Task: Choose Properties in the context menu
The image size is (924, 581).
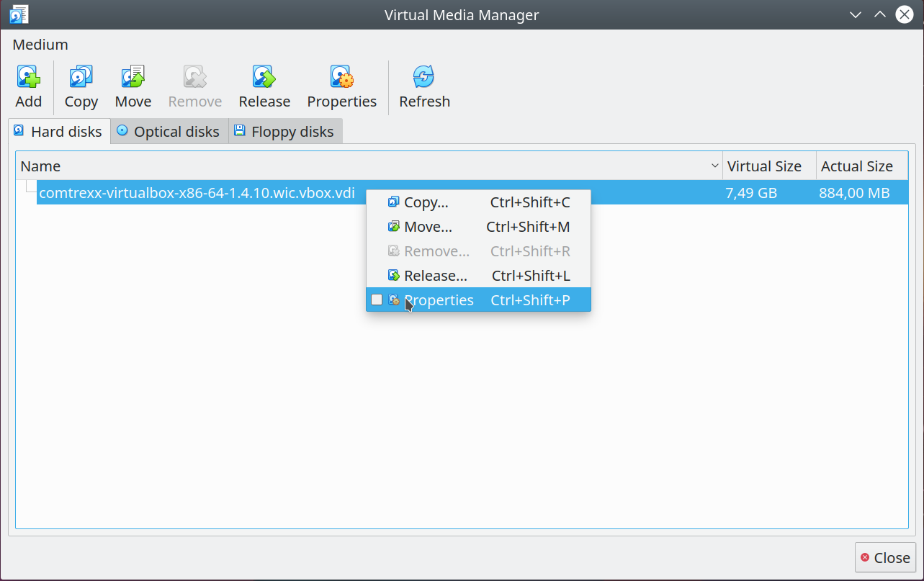Action: 478,300
